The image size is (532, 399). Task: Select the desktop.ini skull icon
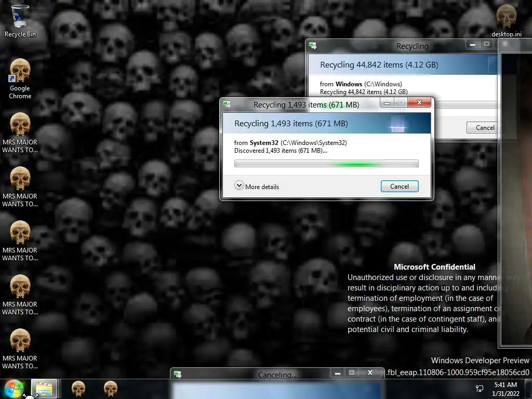click(506, 21)
